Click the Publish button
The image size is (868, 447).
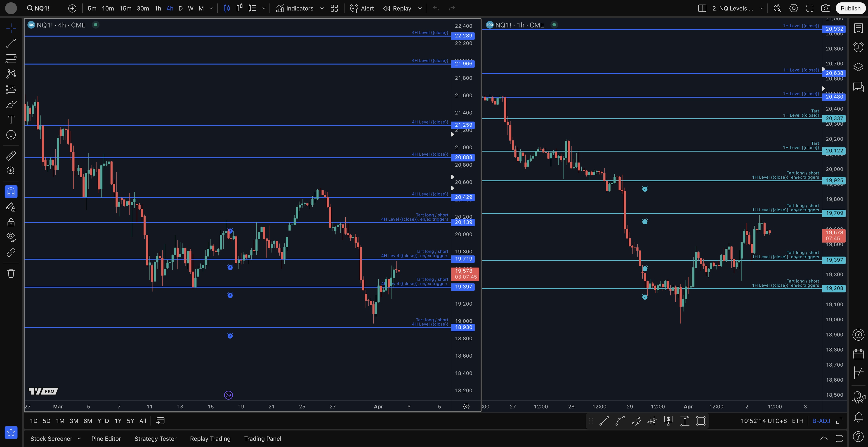coord(850,8)
